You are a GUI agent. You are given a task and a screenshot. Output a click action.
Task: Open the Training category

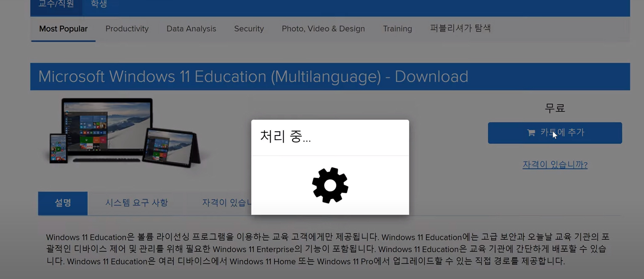pyautogui.click(x=397, y=29)
